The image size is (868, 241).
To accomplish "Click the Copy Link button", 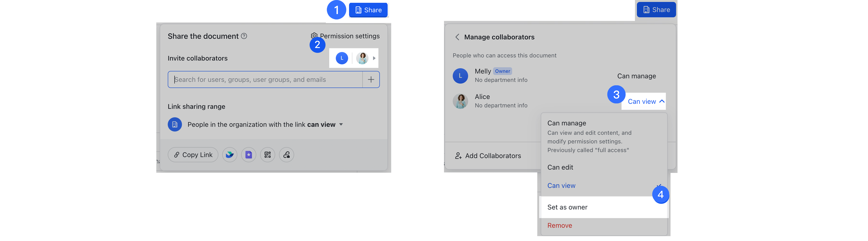I will pos(193,155).
